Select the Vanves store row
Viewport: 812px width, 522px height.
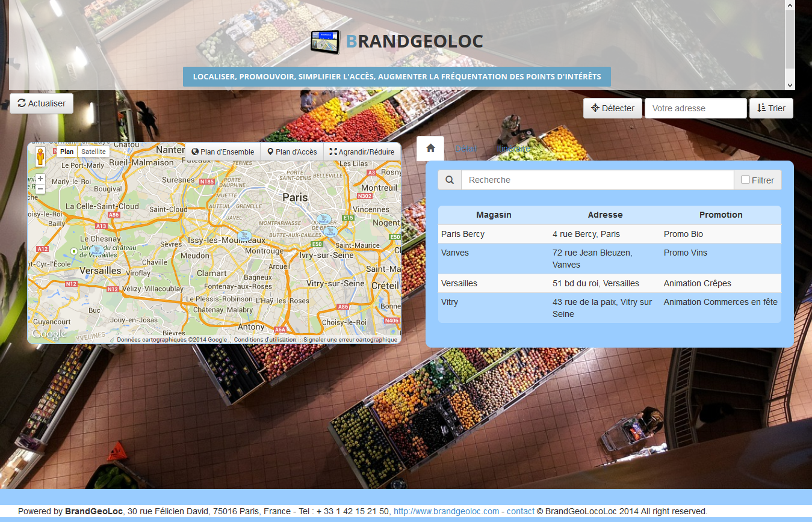click(609, 259)
